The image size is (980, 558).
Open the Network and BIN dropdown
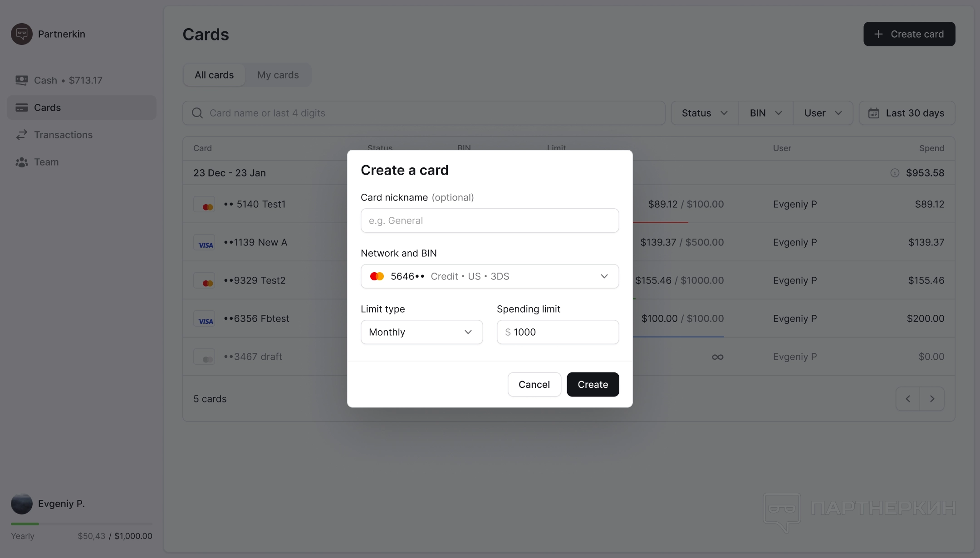490,276
